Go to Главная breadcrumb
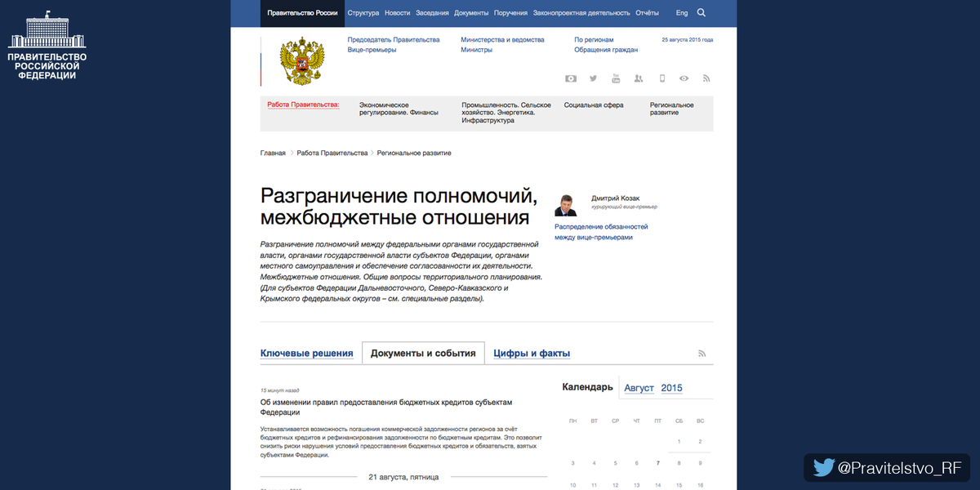 (x=273, y=153)
